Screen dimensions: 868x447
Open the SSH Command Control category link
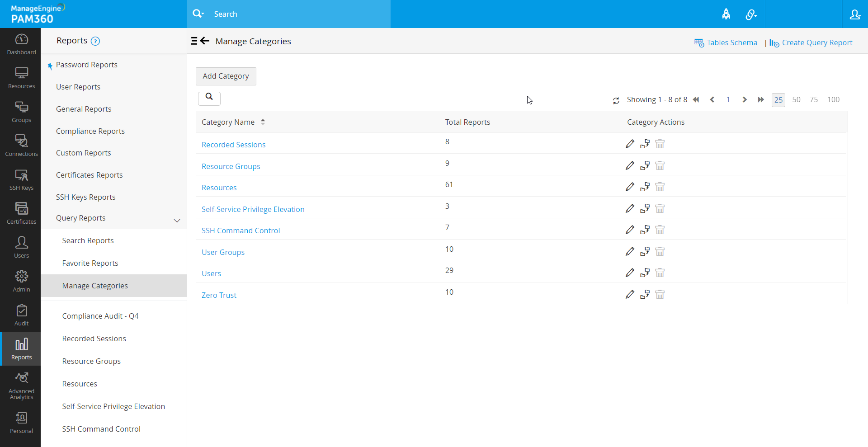coord(241,231)
